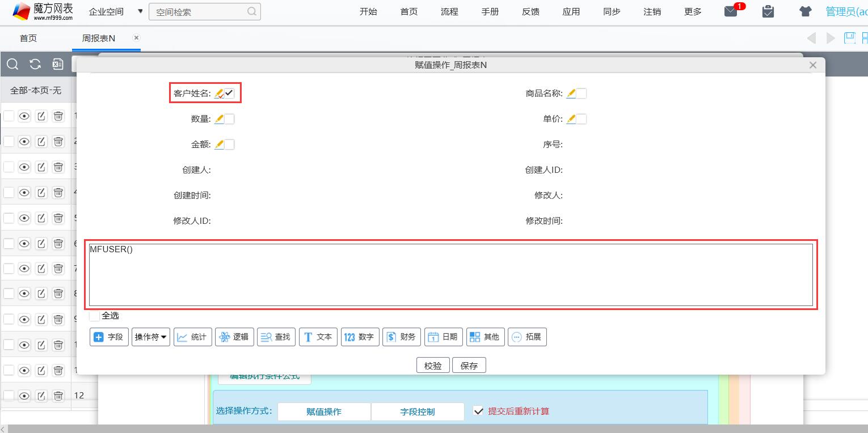Open the 日期 function list
This screenshot has height=433, width=868.
coord(444,337)
